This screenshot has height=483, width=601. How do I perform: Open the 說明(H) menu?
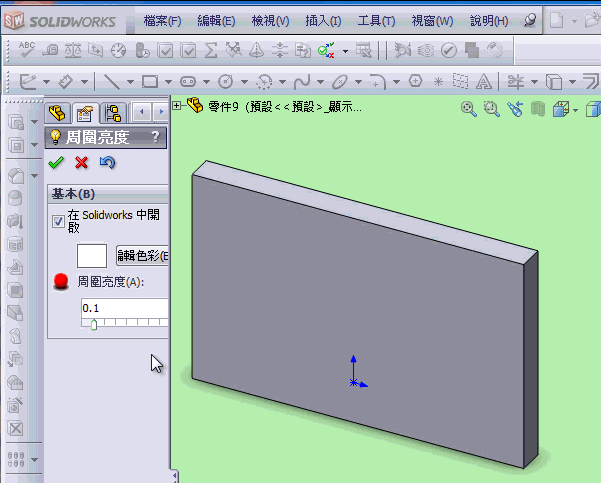[489, 20]
